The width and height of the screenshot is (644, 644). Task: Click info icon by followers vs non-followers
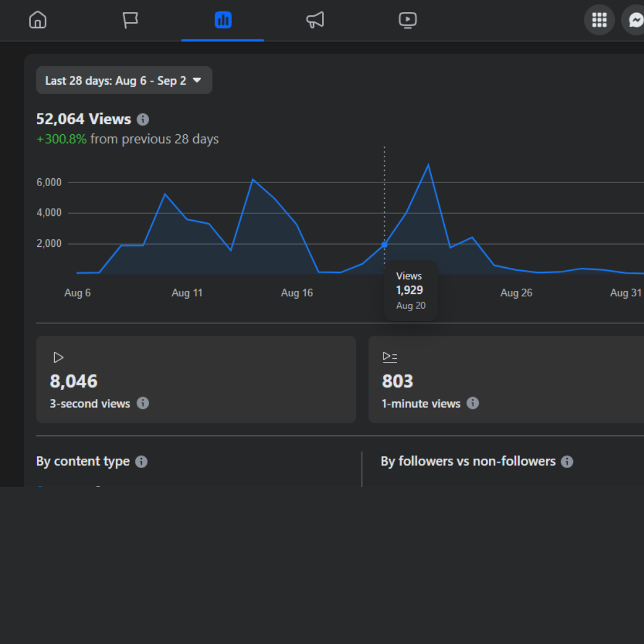coord(567,462)
